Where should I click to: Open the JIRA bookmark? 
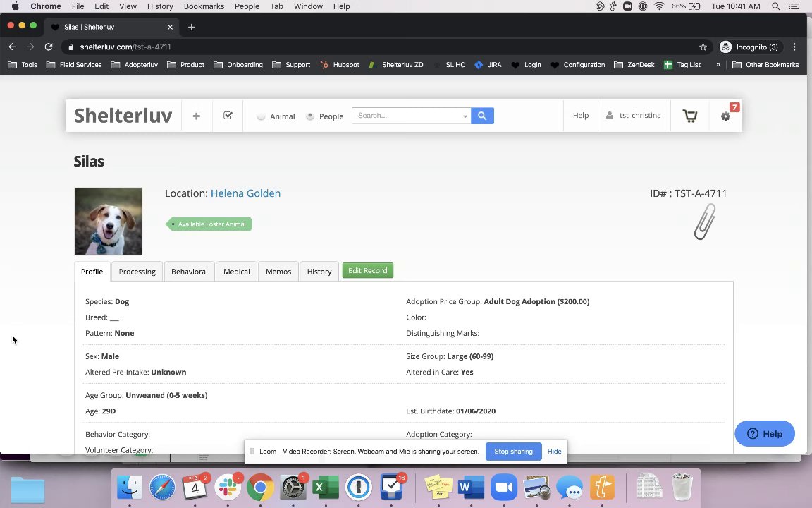click(488, 65)
